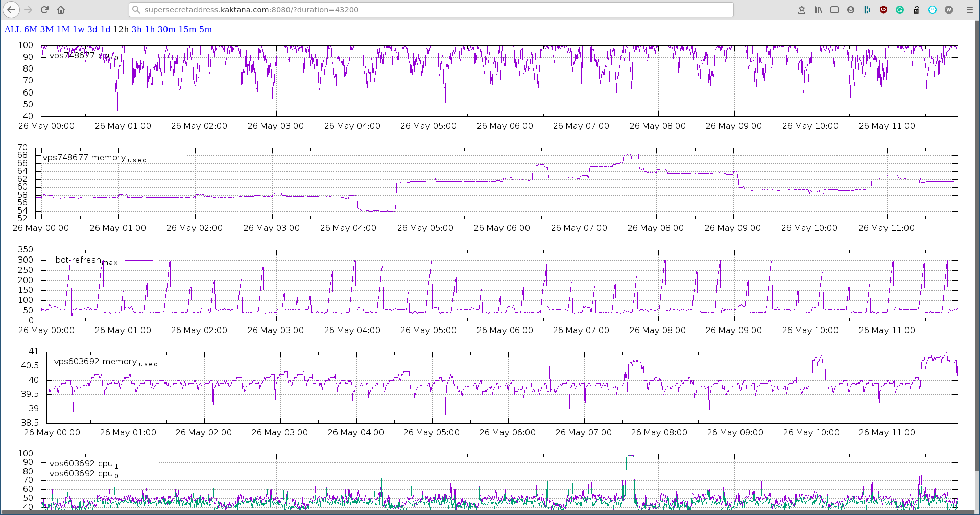Viewport: 980px width, 515px height.
Task: Open the gray W extension icon
Action: tap(949, 10)
